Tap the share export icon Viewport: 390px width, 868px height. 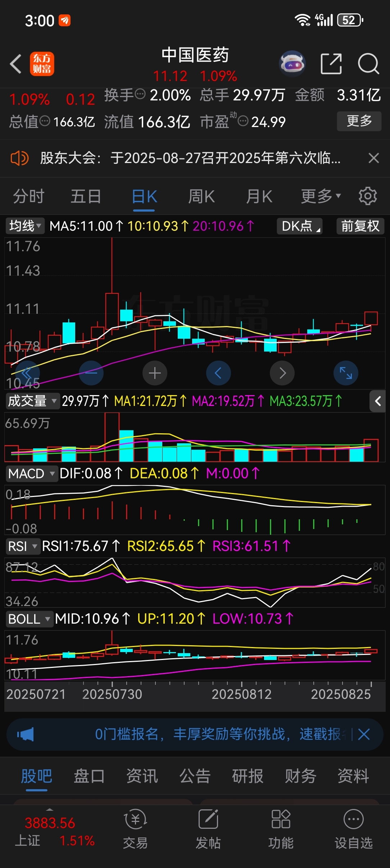[x=331, y=64]
